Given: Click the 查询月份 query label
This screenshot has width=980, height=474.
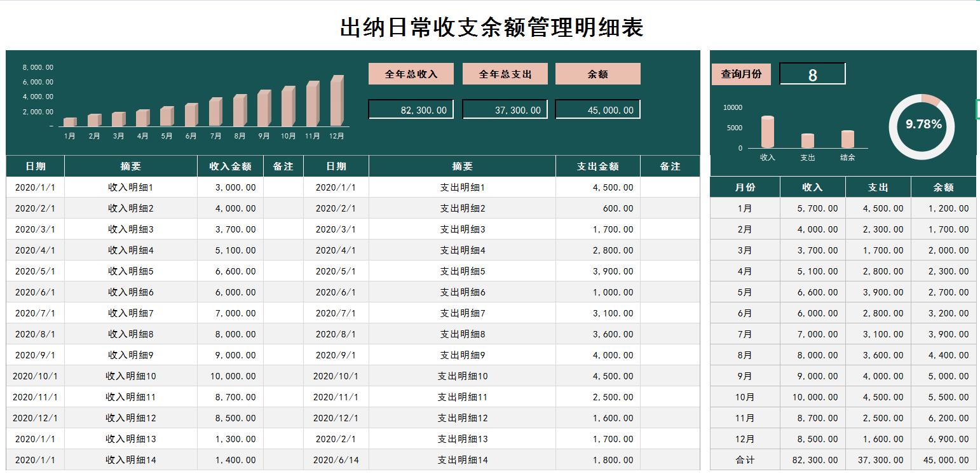Looking at the screenshot, I should pos(741,74).
